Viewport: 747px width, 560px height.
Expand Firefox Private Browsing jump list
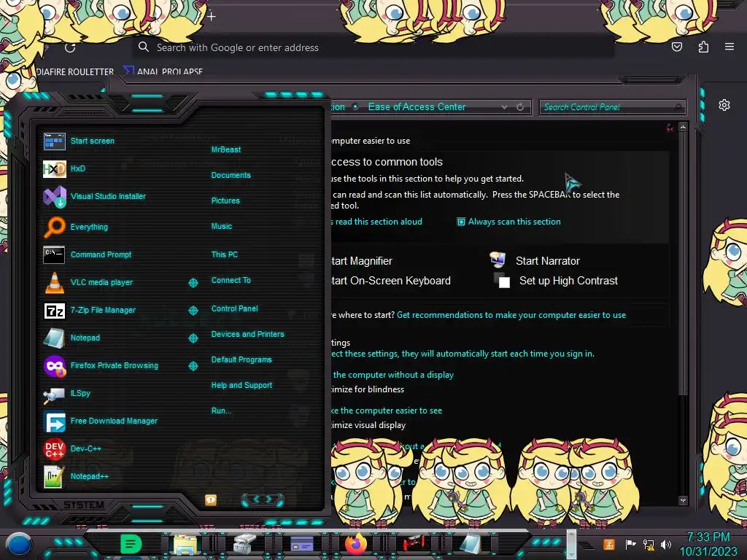point(193,366)
